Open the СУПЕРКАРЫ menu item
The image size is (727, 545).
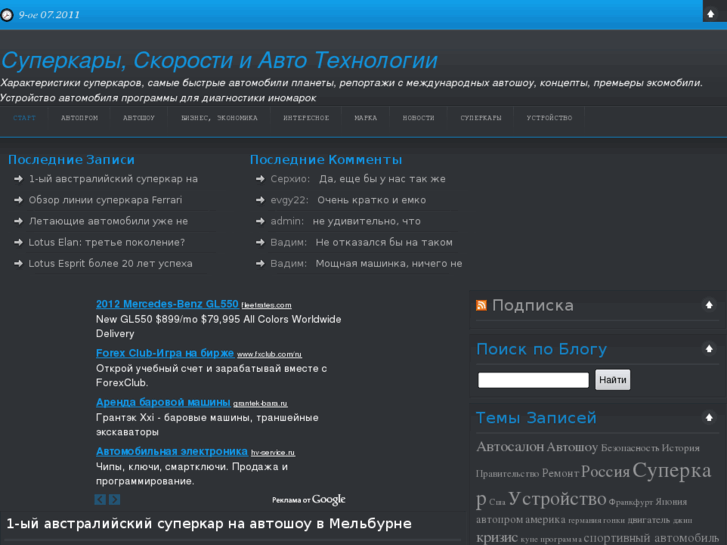pyautogui.click(x=481, y=118)
